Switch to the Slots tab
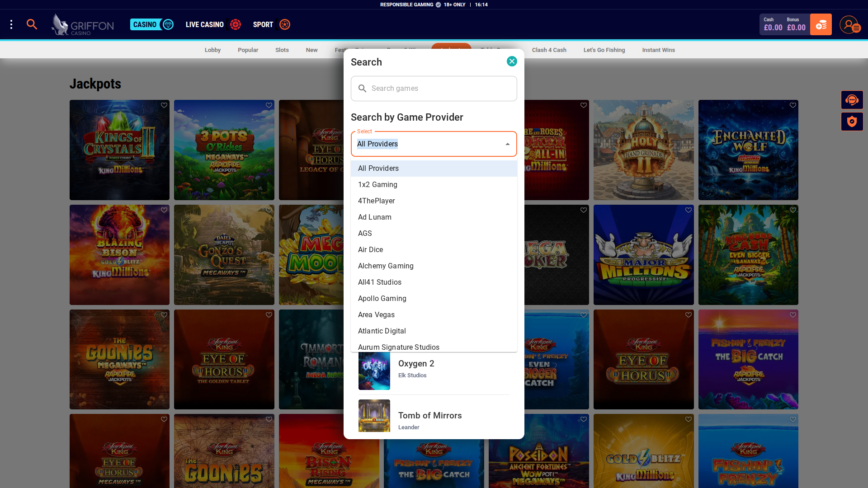This screenshot has width=868, height=488. click(x=282, y=50)
